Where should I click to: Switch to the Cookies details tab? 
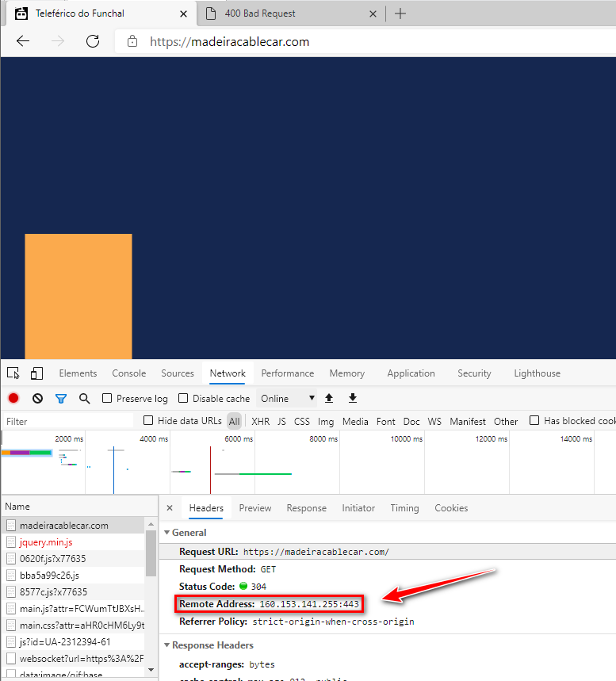(x=451, y=507)
